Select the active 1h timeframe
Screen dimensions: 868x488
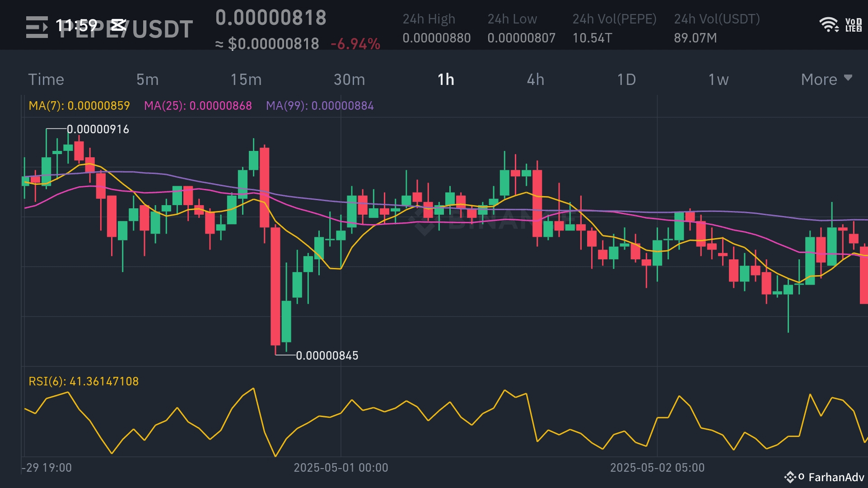(446, 80)
